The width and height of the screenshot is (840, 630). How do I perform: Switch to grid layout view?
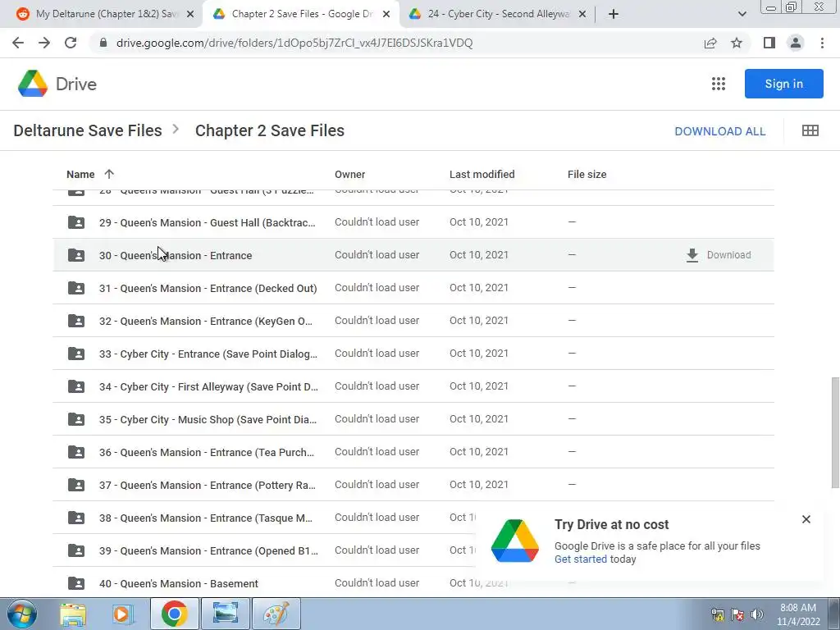(810, 130)
